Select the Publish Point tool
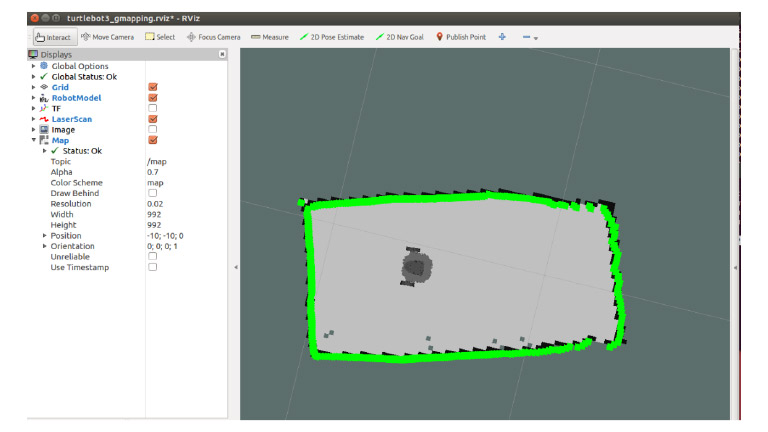 pos(461,37)
